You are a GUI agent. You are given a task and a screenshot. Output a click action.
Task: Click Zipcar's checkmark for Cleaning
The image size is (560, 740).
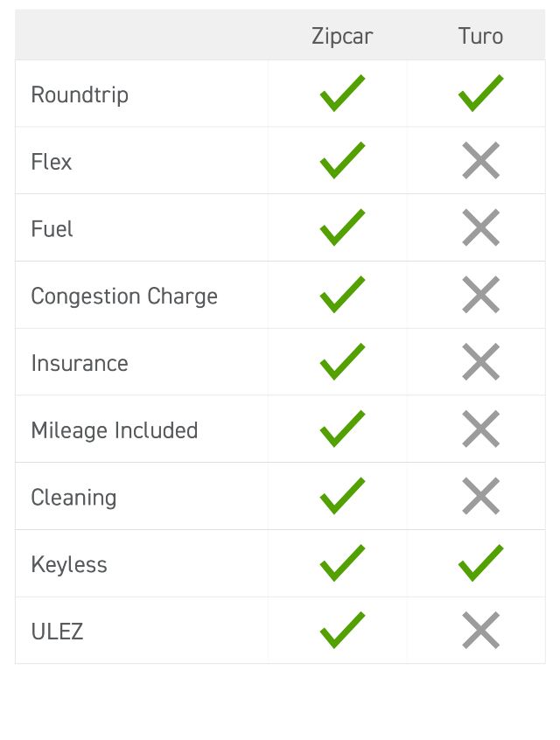[x=342, y=497]
